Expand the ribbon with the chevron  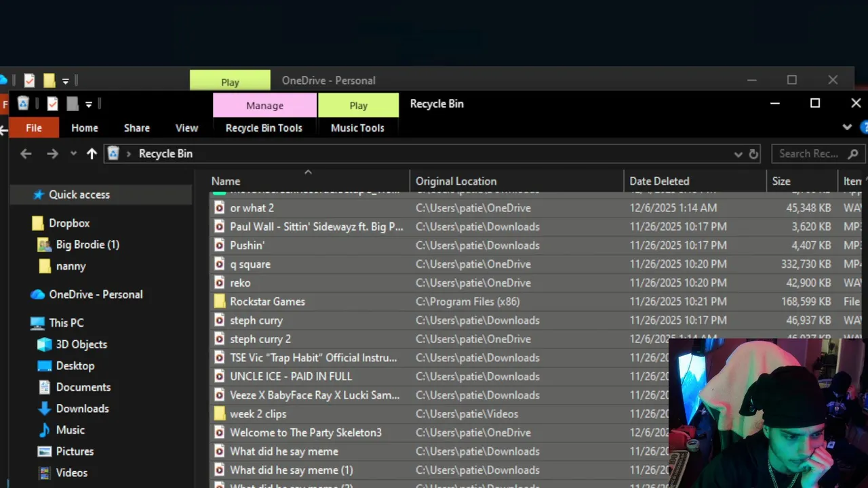point(847,127)
